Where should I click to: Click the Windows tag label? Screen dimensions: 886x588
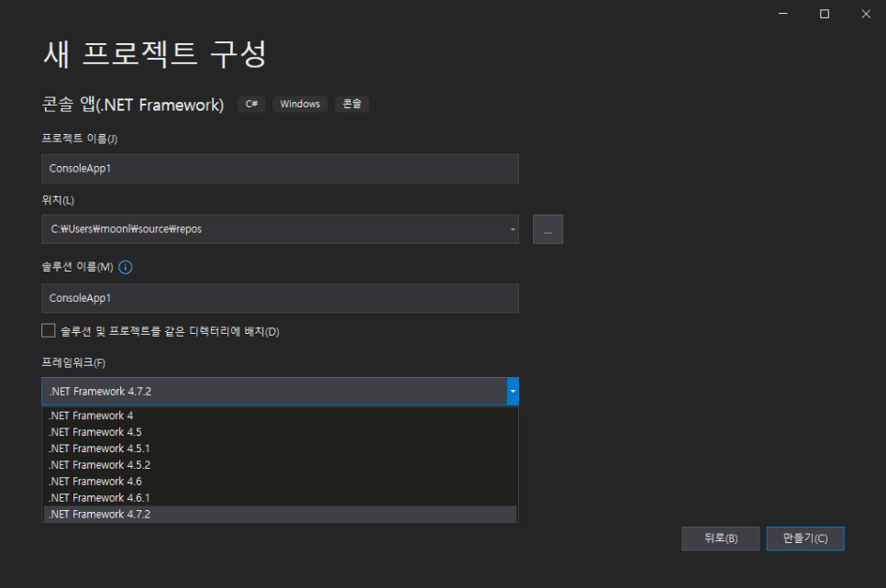[x=300, y=104]
